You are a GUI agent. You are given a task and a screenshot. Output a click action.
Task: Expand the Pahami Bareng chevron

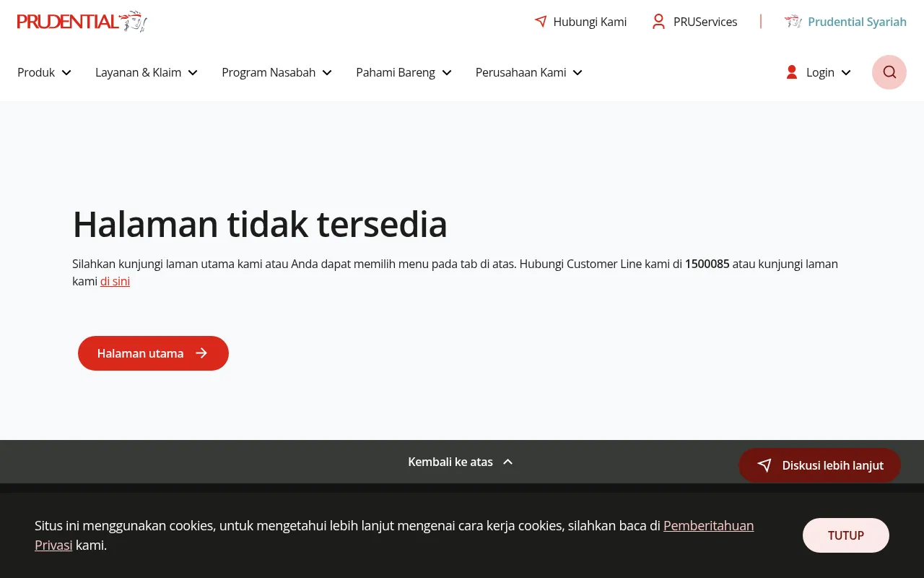coord(447,72)
